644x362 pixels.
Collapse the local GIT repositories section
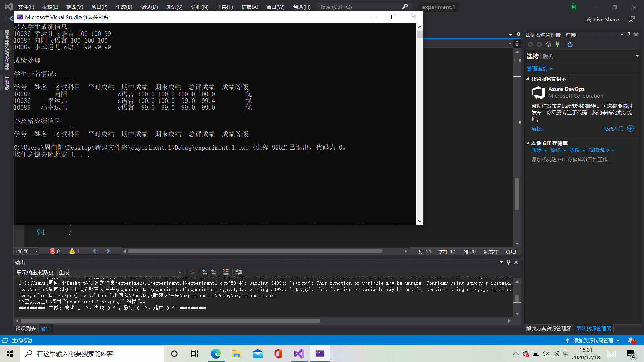(528, 143)
